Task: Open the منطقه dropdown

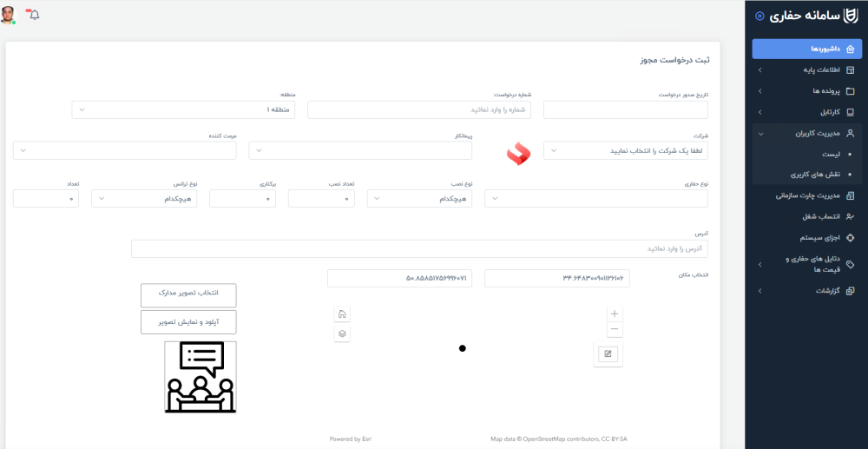Action: pos(183,109)
